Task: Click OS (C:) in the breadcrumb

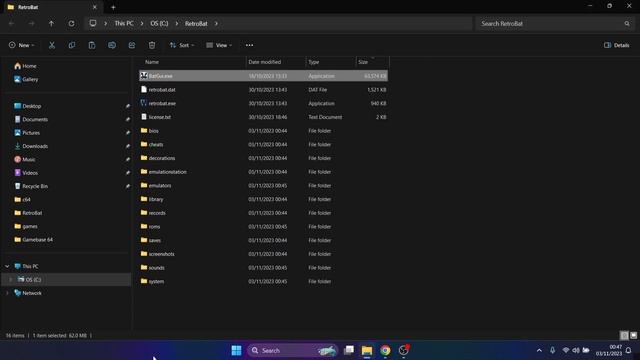Action: tap(159, 24)
